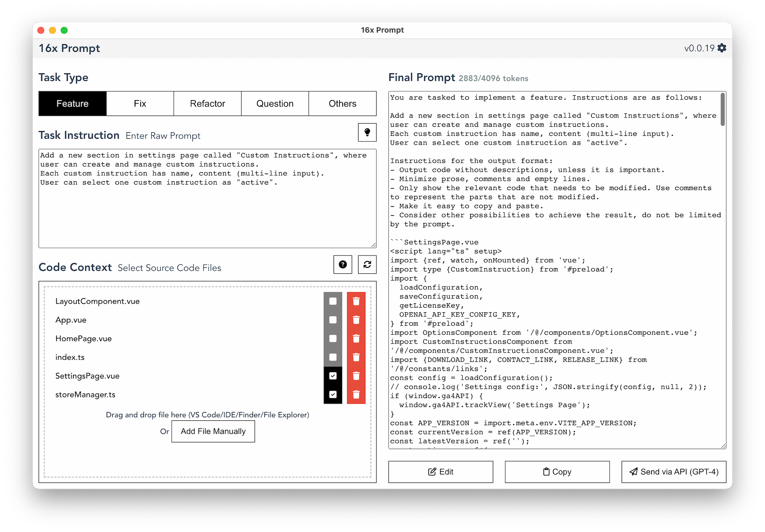765x532 pixels.
Task: Toggle checkbox next to SettingsPage.vue
Action: [x=333, y=376]
